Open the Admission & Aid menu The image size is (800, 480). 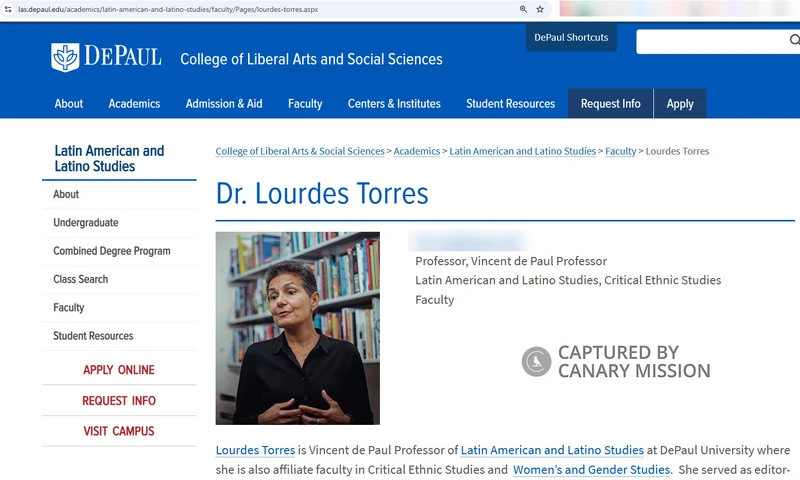pyautogui.click(x=224, y=104)
